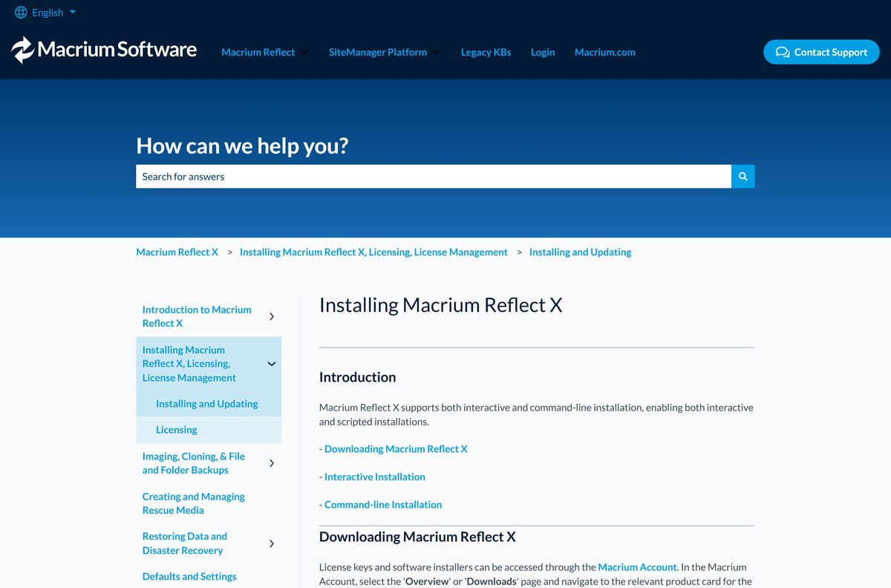Click the Downloading Macrium Reflect X heading
This screenshot has width=891, height=588.
(x=417, y=537)
